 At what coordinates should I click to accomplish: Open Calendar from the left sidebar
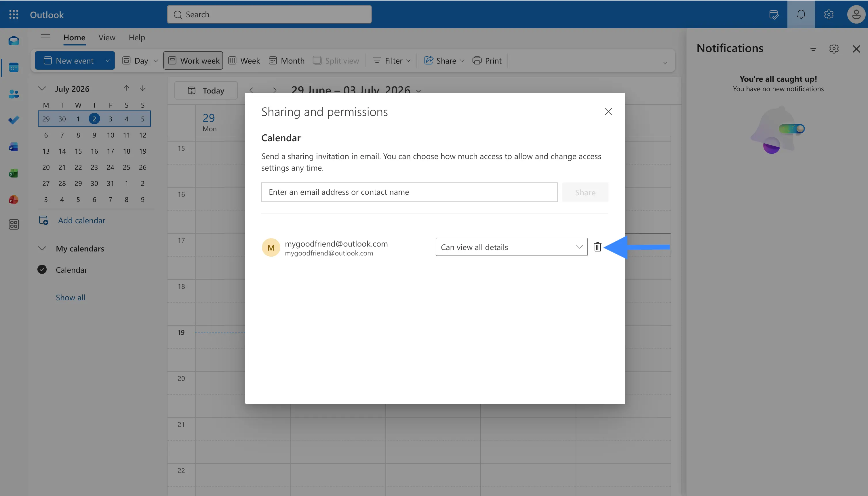(x=14, y=67)
